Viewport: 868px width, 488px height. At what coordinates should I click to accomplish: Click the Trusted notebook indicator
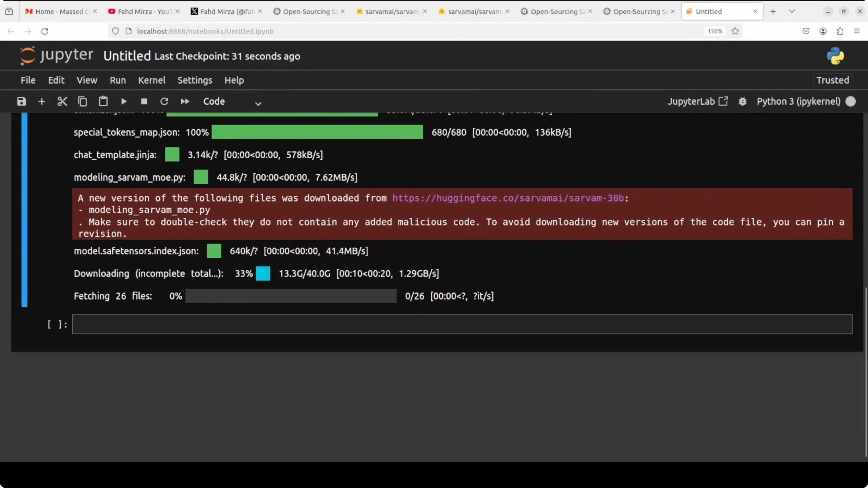click(x=832, y=80)
